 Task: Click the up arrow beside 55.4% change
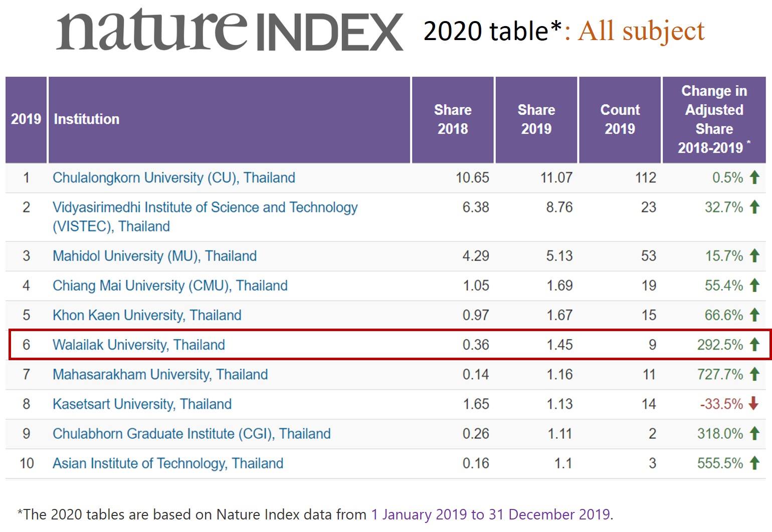click(754, 285)
